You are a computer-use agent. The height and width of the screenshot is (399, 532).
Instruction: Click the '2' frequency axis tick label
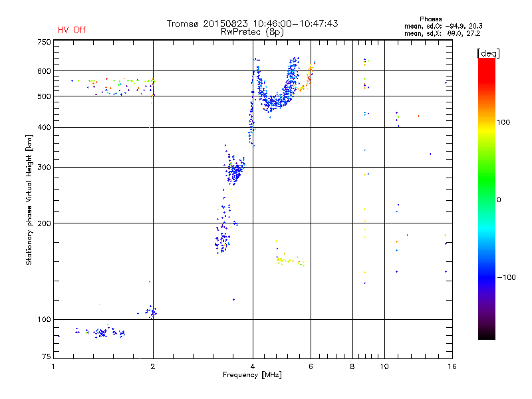coord(153,366)
